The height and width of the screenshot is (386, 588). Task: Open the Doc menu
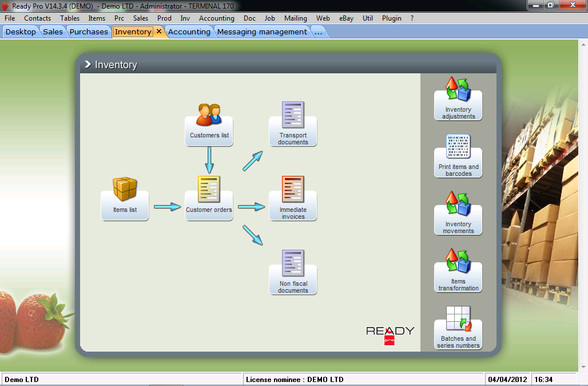(249, 18)
